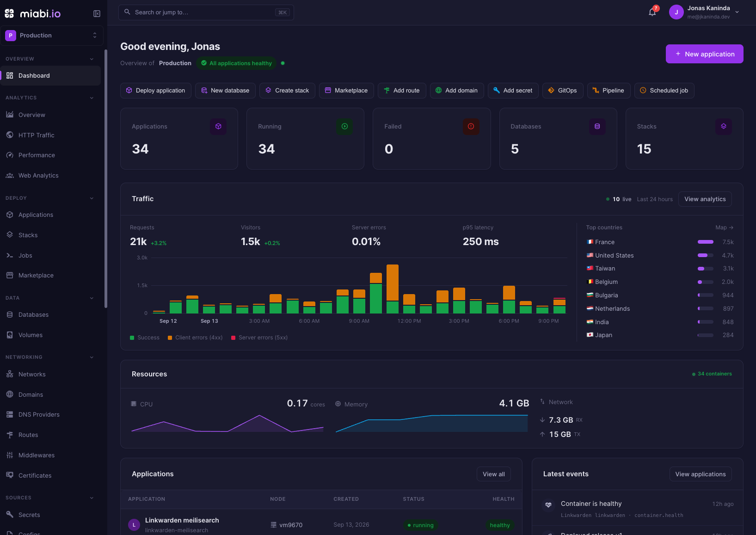Viewport: 756px width, 535px height.
Task: Open analytics Overview in sidebar
Action: click(51, 115)
